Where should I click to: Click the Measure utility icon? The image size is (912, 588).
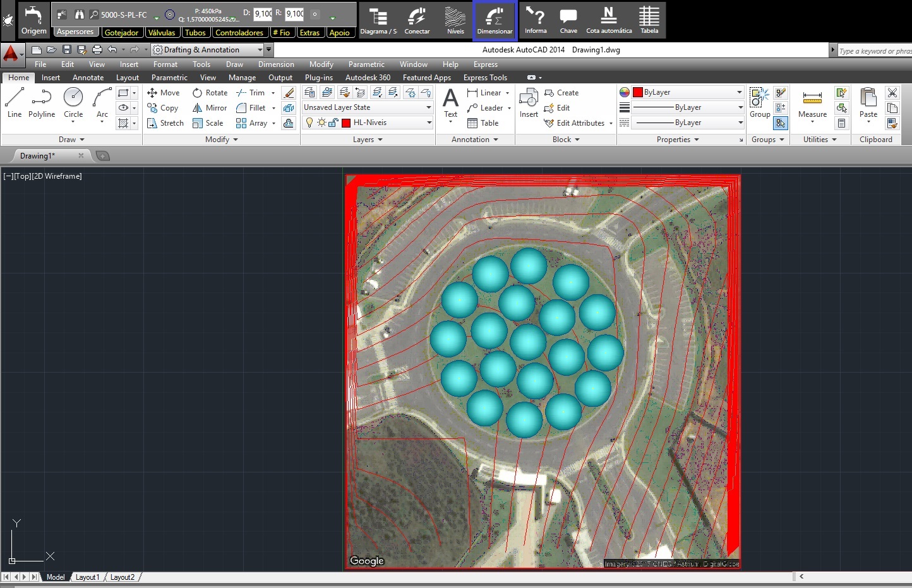click(812, 103)
